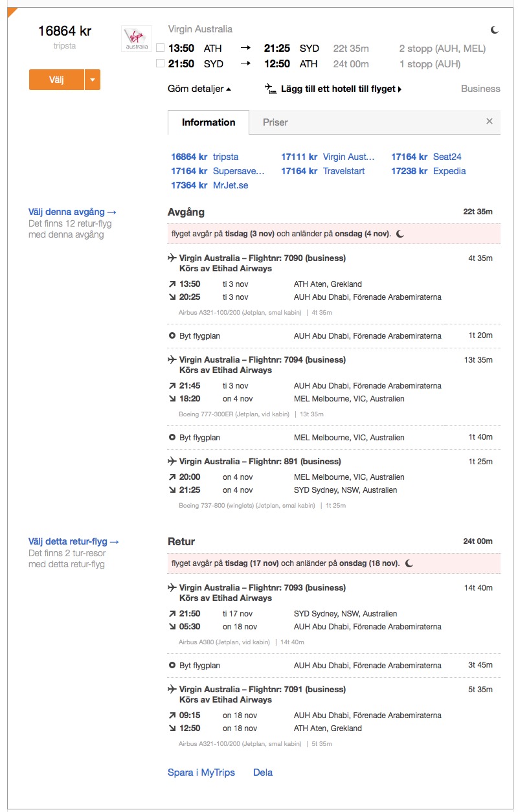Click Välj denna avgång link
The width and height of the screenshot is (518, 812).
73,212
